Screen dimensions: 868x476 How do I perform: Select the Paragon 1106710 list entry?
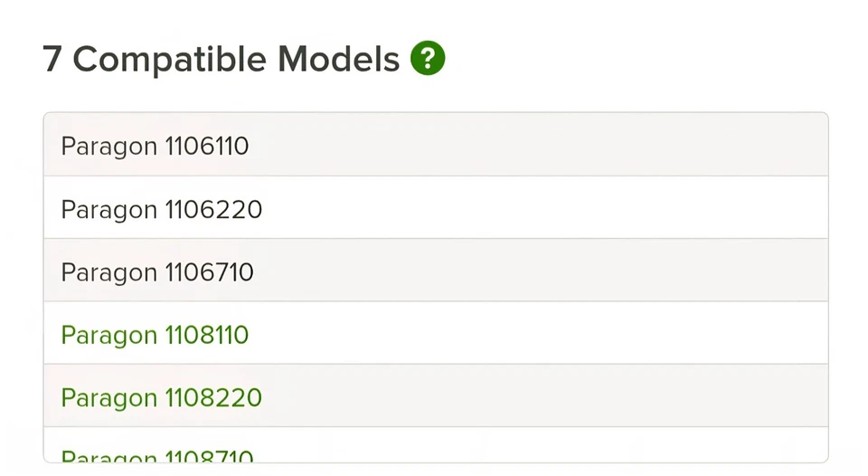[157, 272]
